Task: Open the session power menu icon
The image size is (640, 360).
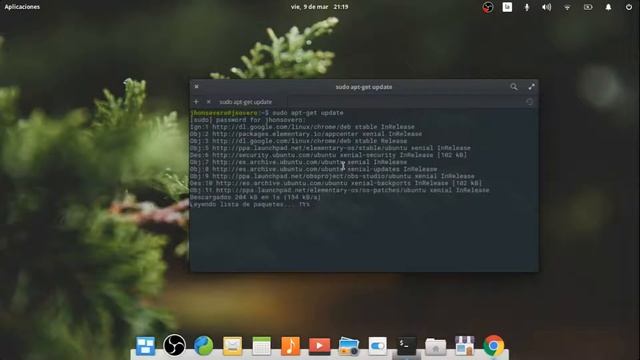Action: [x=629, y=7]
